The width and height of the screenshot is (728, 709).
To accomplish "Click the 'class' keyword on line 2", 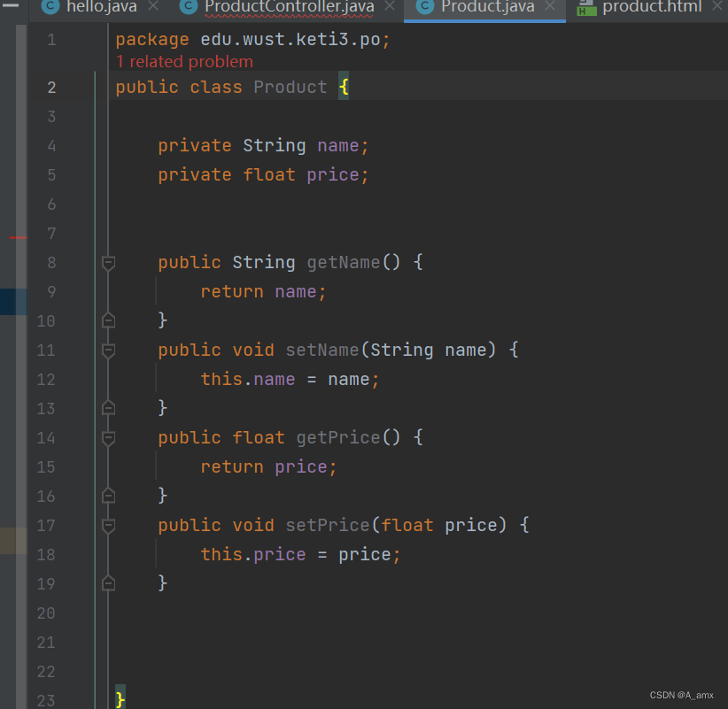I will [216, 88].
